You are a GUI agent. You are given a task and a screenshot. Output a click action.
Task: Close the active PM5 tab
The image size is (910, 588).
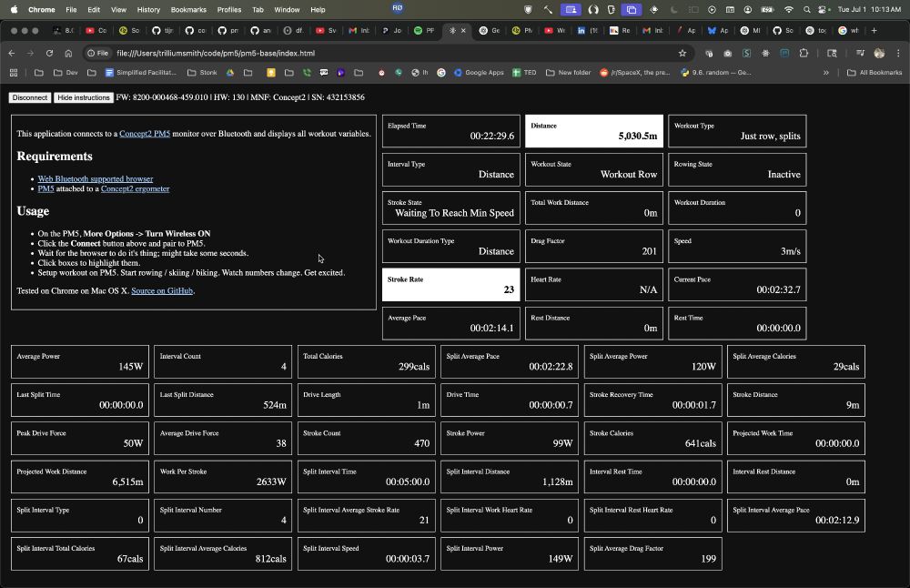(x=463, y=30)
